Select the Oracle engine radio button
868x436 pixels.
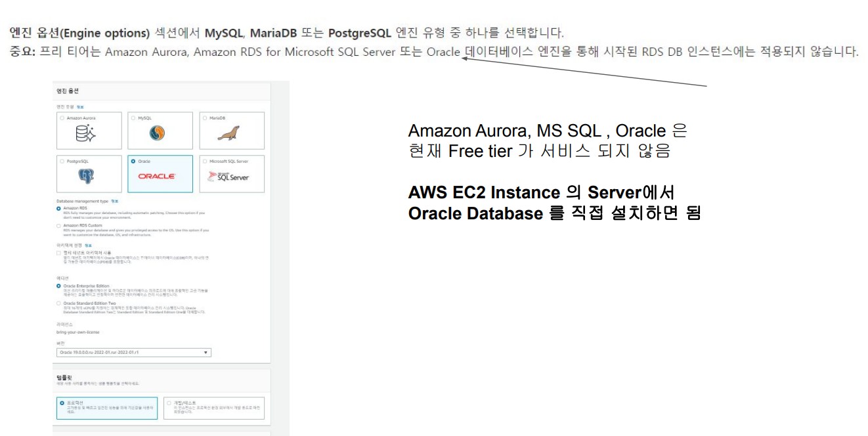point(133,160)
